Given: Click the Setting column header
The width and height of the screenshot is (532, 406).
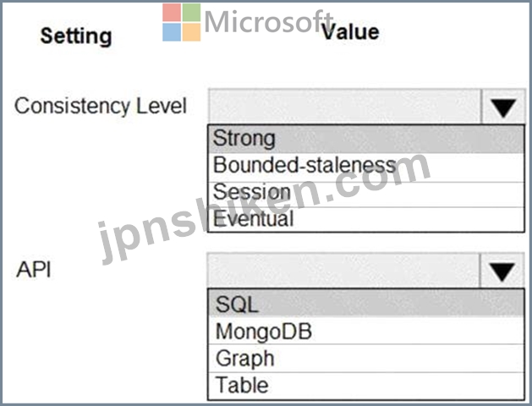Looking at the screenshot, I should (x=76, y=36).
